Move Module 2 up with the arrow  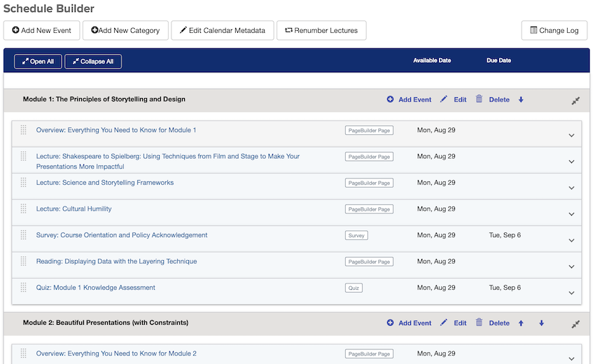pos(521,323)
